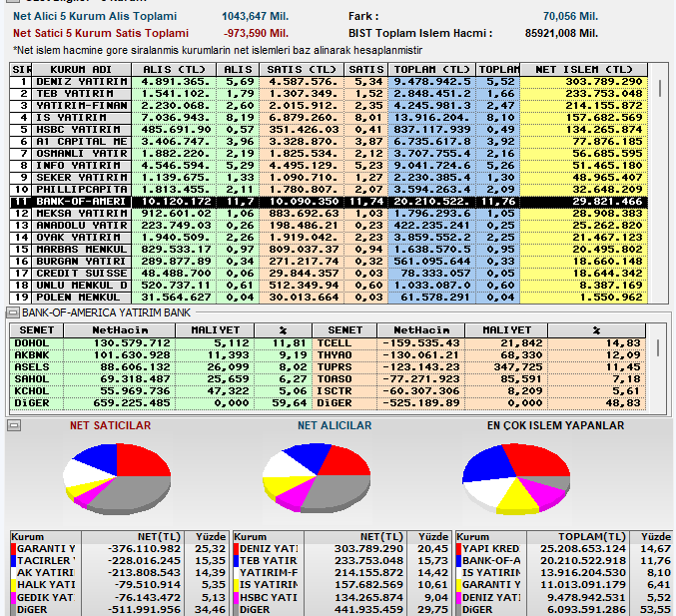Viewport: 676px width, 616px height.
Task: Collapse the NET SATICILAR charts section
Action: 13,425
